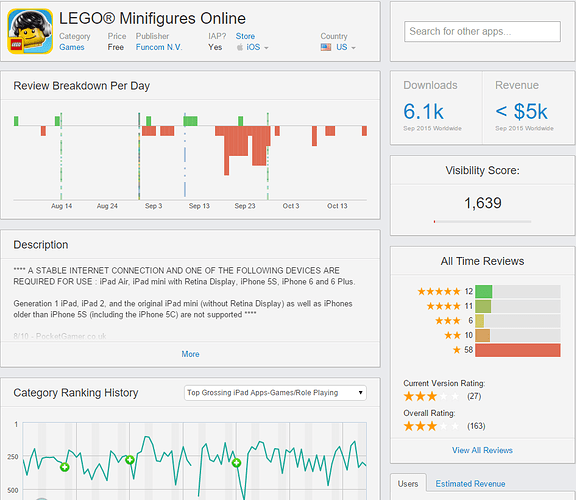Click the Sep 3 date label on review chart
This screenshot has height=500, width=576.
tap(153, 206)
